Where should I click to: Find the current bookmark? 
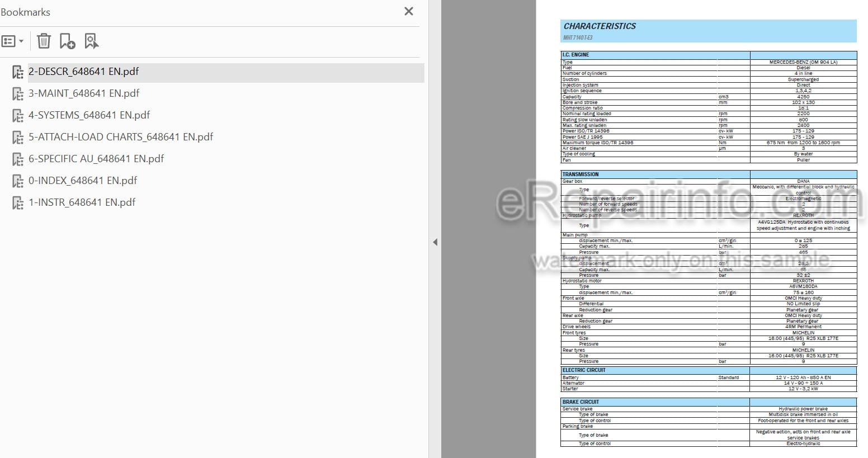tap(91, 41)
